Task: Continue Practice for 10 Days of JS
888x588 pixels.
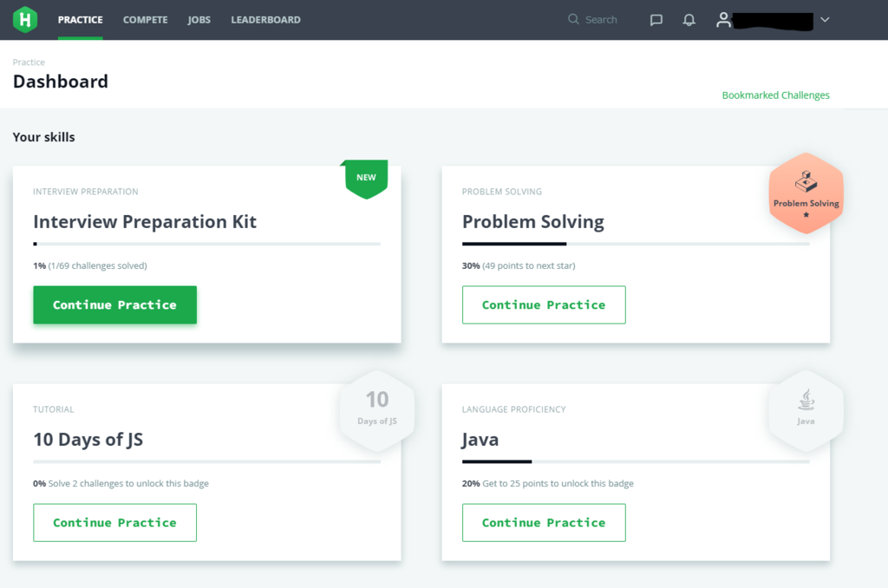Action: pos(115,522)
